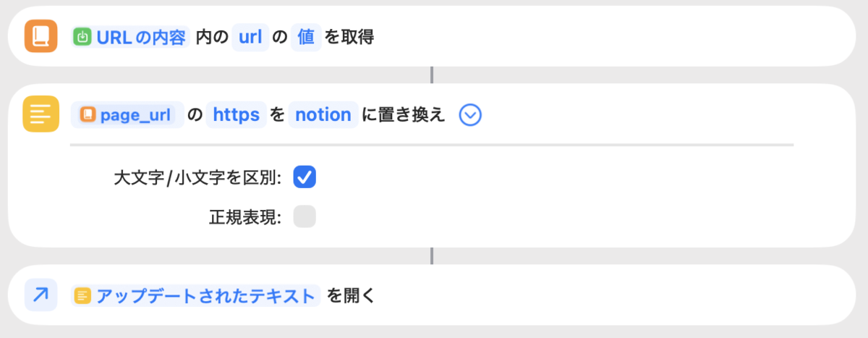The height and width of the screenshot is (338, 868).
Task: Uncheck the 大文字/小文字を区別 checkbox
Action: 305,177
